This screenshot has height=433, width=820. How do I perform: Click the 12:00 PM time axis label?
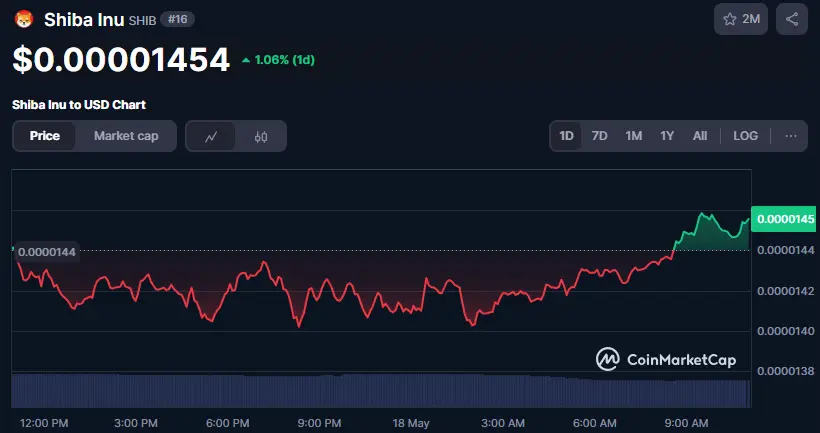pyautogui.click(x=44, y=423)
